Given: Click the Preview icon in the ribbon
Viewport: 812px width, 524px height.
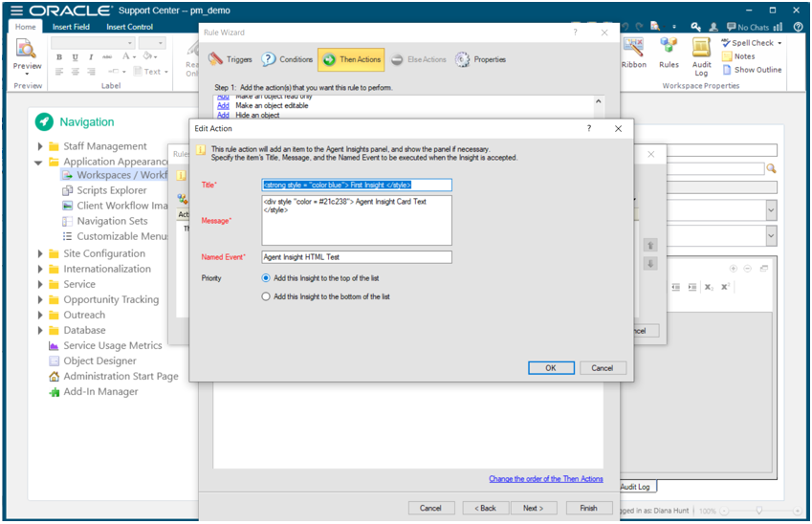Looking at the screenshot, I should (x=26, y=50).
